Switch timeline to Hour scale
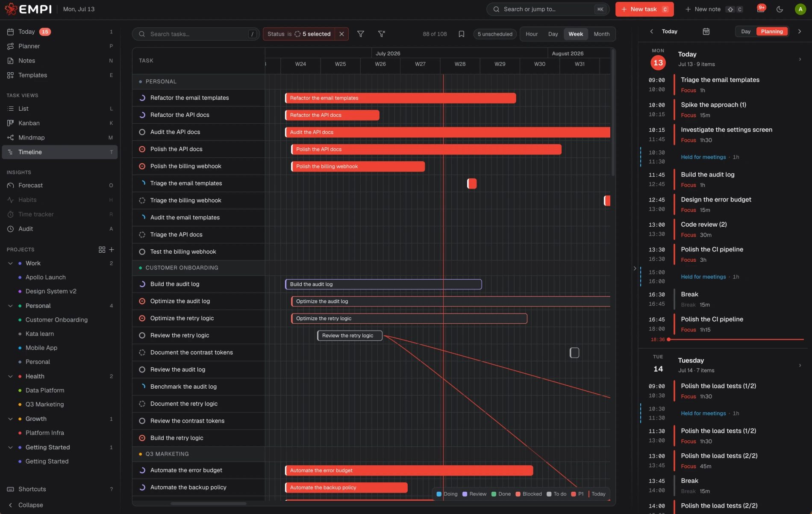Image resolution: width=812 pixels, height=514 pixels. tap(532, 34)
